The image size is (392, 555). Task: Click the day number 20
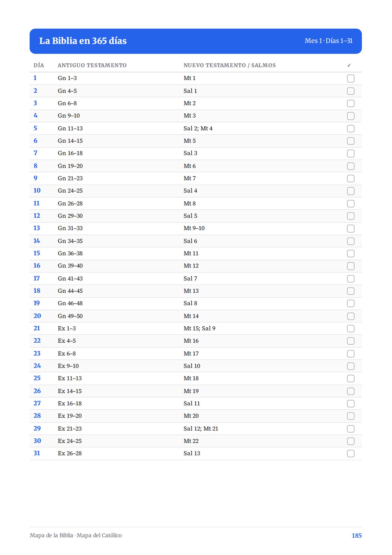pos(37,316)
